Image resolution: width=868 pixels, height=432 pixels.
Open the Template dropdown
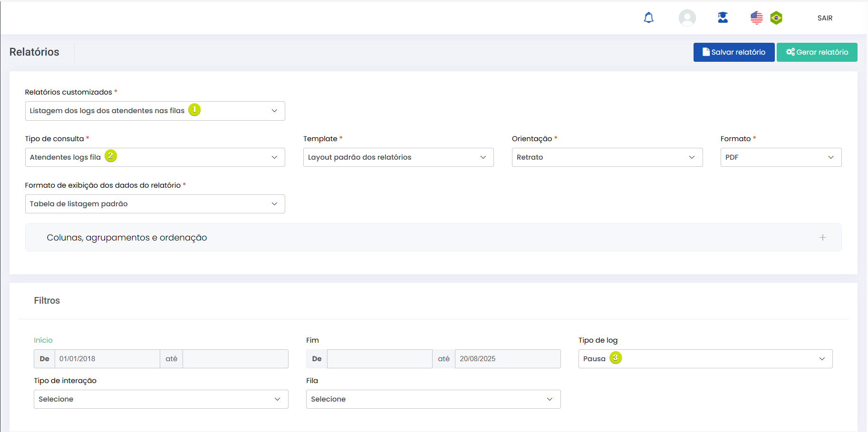[x=398, y=157]
